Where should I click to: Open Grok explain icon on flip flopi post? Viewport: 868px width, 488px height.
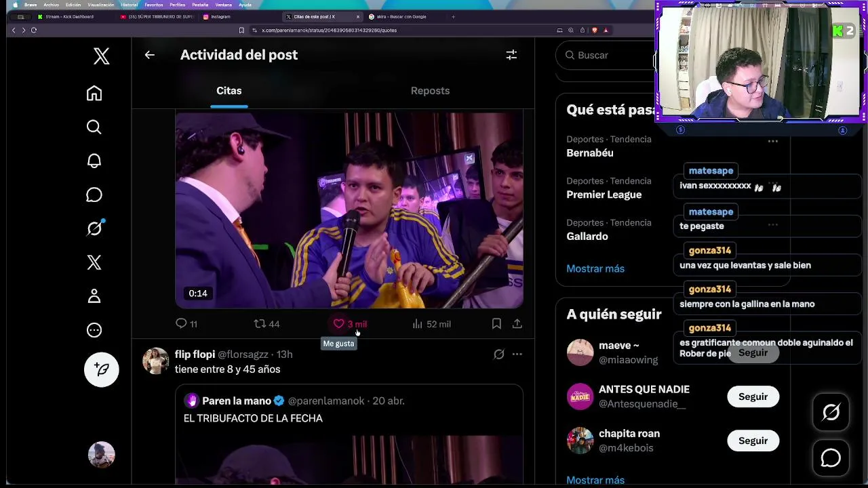pyautogui.click(x=498, y=354)
